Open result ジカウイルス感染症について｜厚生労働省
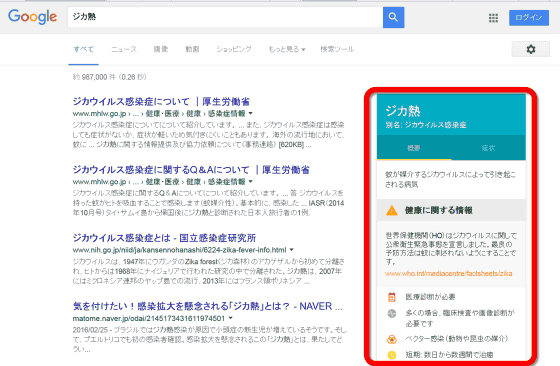Image resolution: width=560 pixels, height=366 pixels. pos(161,101)
